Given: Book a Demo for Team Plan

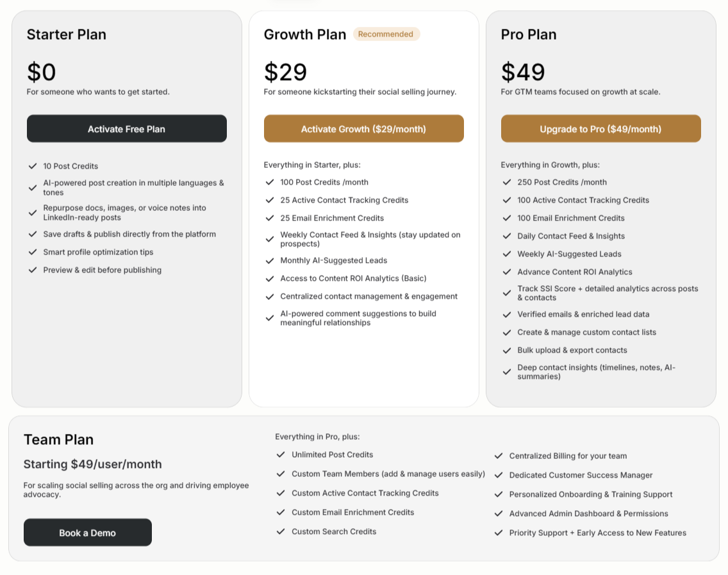Looking at the screenshot, I should click(x=88, y=532).
